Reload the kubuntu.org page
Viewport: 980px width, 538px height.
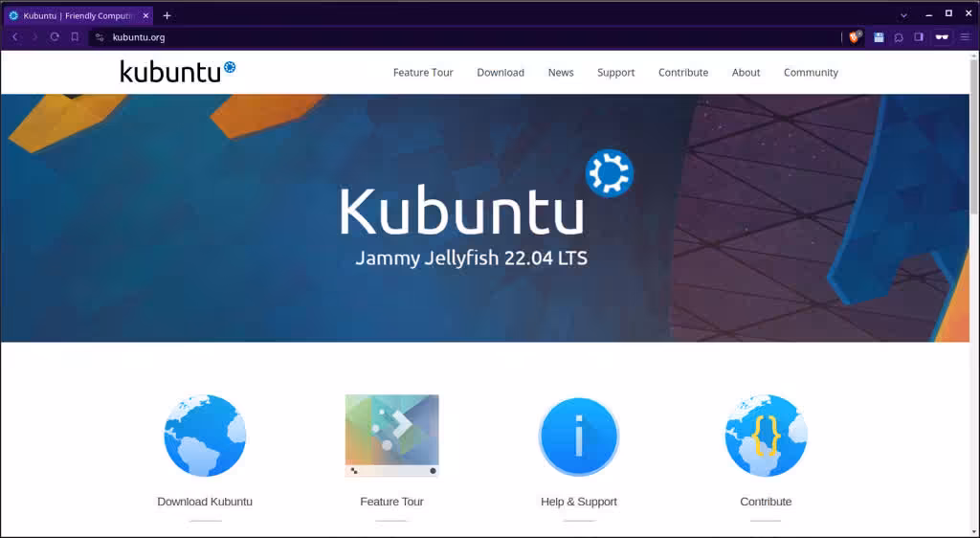click(x=55, y=37)
